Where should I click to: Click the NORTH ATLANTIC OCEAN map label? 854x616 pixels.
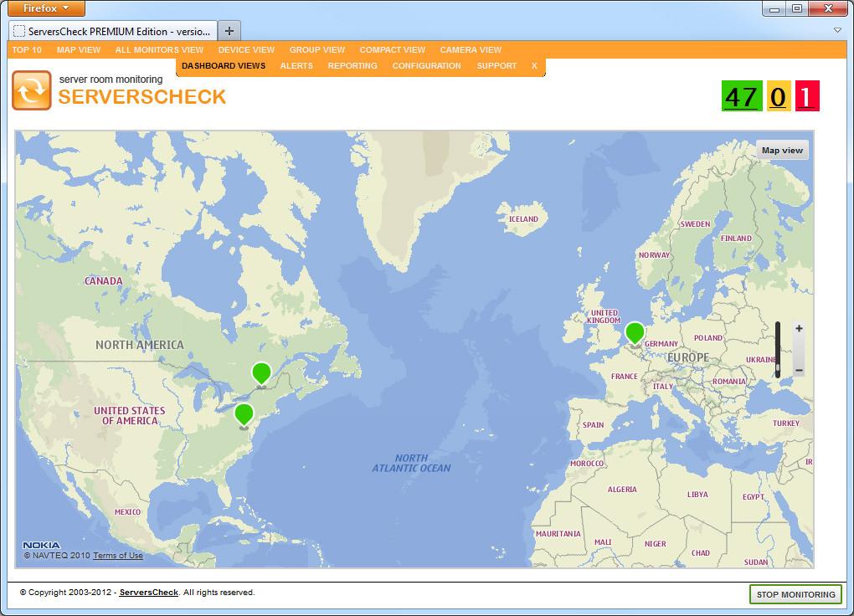click(x=411, y=463)
